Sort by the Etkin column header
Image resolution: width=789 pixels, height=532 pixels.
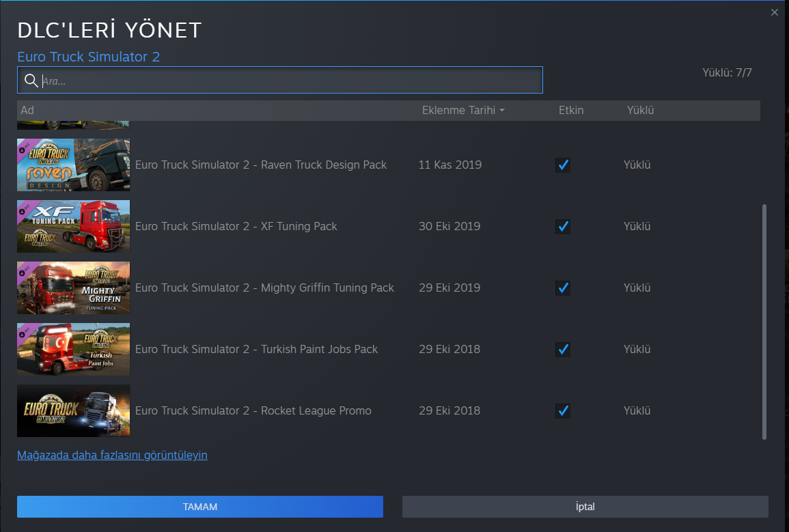tap(571, 110)
